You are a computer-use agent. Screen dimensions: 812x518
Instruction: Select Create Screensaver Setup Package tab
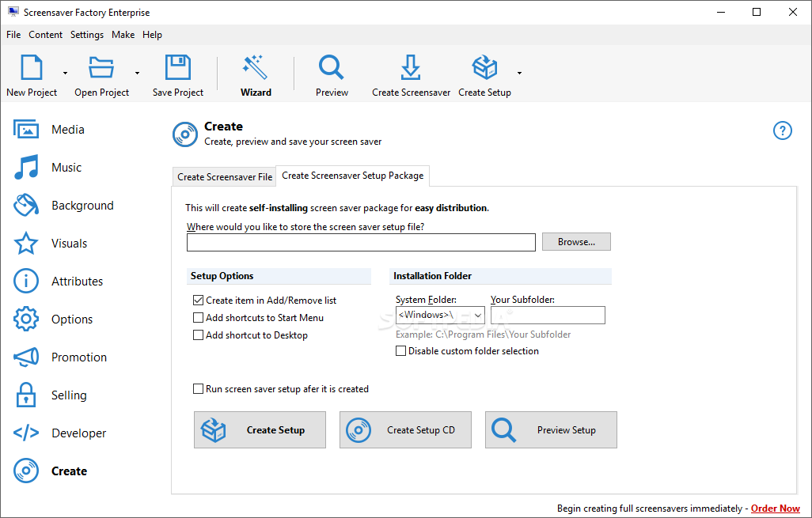[353, 176]
